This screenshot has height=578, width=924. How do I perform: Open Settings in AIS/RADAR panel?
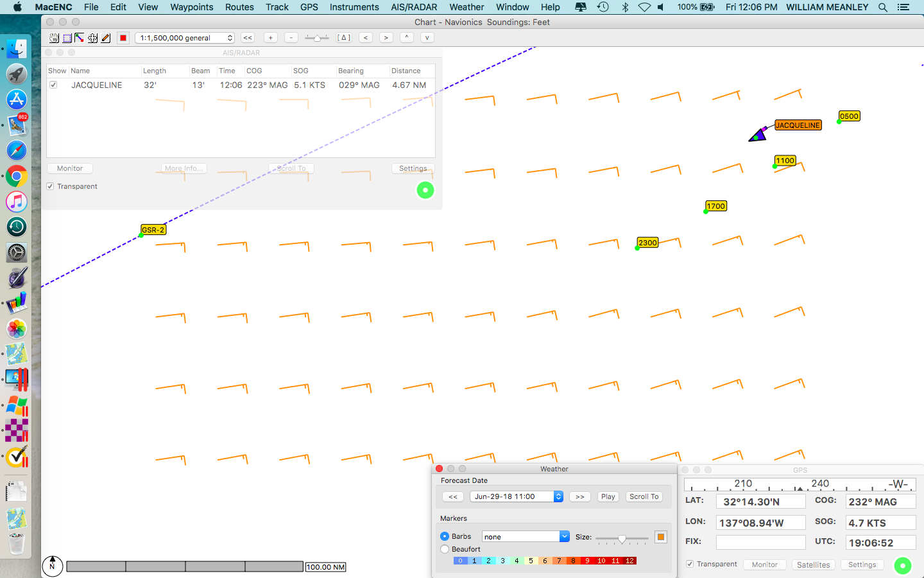(413, 168)
